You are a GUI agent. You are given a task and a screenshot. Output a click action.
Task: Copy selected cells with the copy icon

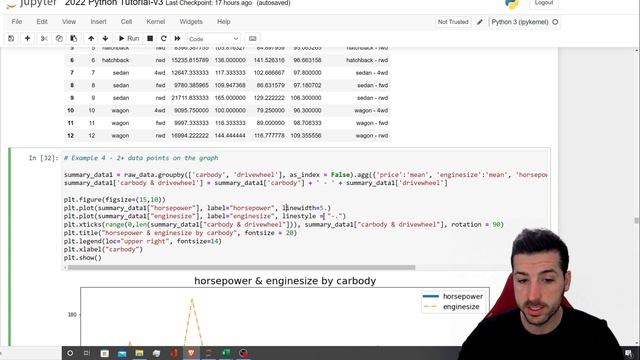pyautogui.click(x=59, y=38)
